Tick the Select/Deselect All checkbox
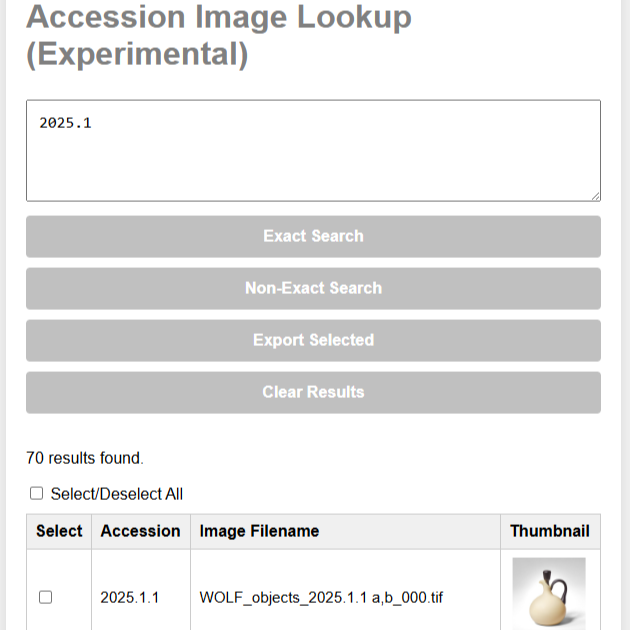The image size is (630, 630). click(37, 493)
